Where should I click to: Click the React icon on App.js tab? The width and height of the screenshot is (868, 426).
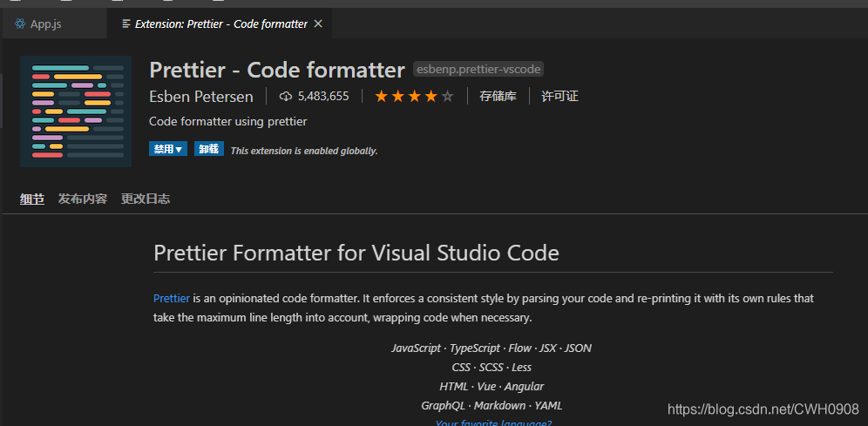tap(20, 24)
